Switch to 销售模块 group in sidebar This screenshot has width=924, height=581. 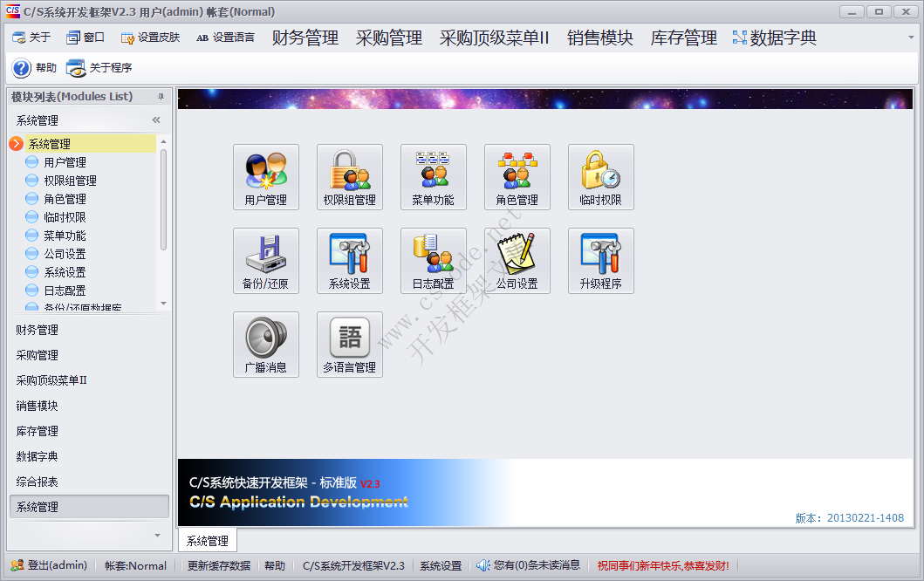(x=89, y=406)
